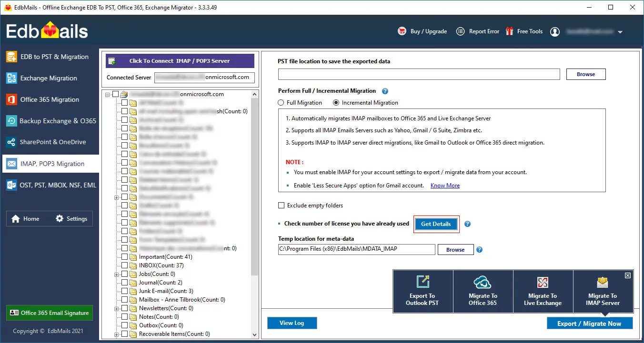Go to Home
Viewport: 644px width, 343px height.
[26, 219]
